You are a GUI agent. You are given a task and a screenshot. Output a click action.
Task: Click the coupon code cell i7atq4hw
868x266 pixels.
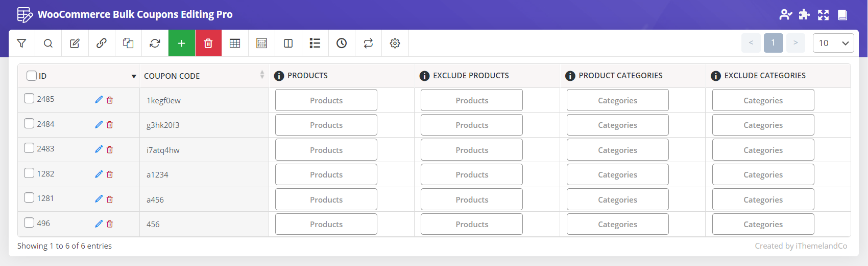click(x=163, y=150)
